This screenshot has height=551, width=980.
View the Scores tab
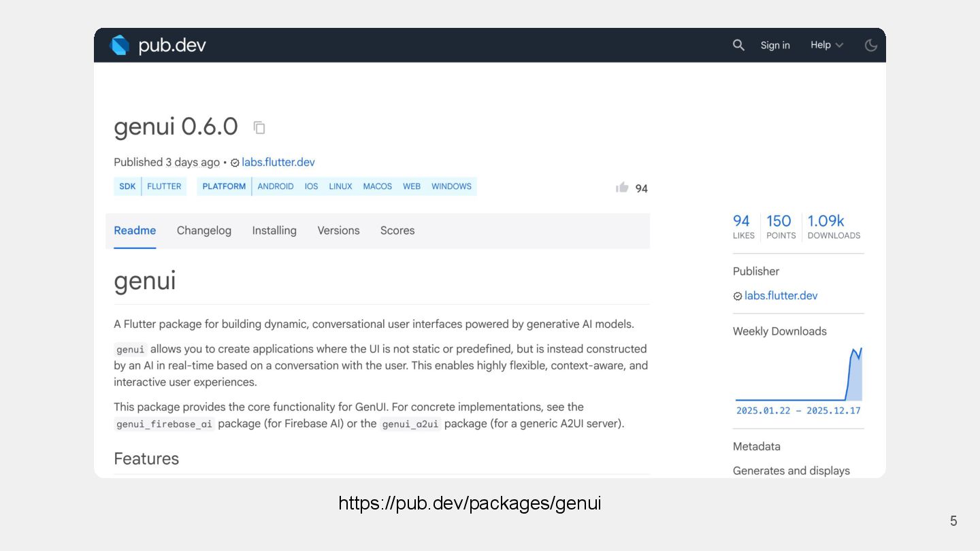[x=397, y=231]
